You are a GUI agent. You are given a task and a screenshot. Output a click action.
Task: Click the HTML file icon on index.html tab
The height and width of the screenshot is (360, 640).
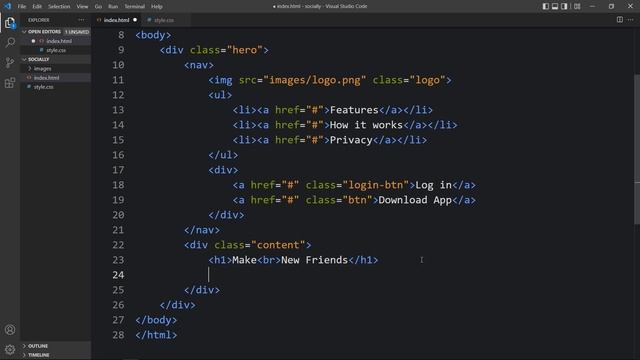coord(99,20)
